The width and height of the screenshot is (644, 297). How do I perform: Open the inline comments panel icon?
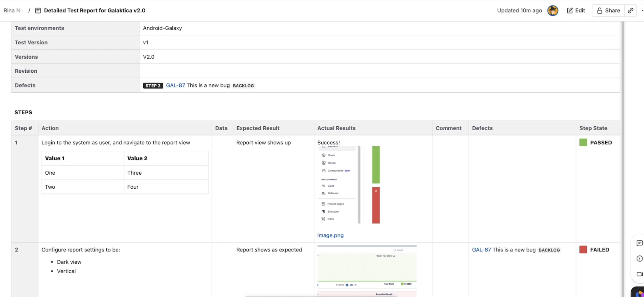pos(639,243)
